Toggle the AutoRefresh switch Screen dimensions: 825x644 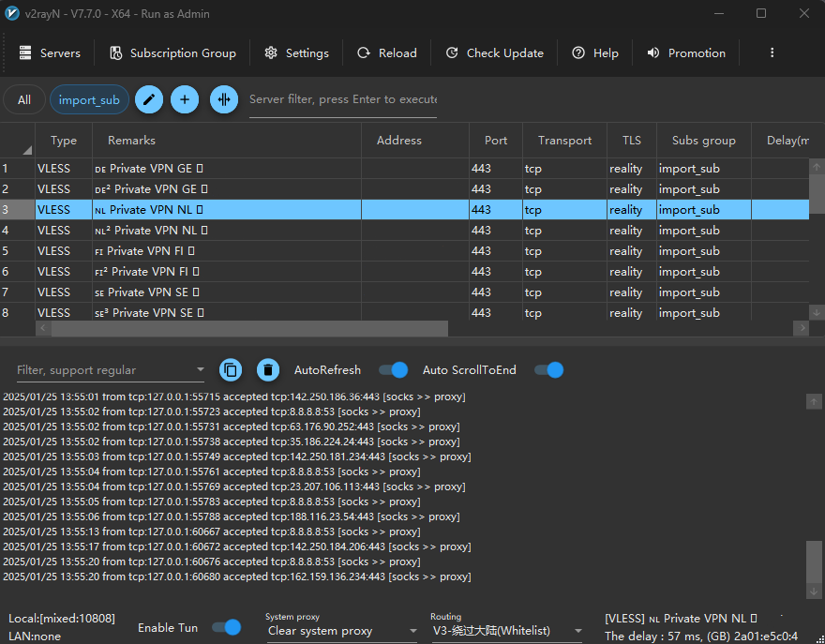pyautogui.click(x=394, y=370)
